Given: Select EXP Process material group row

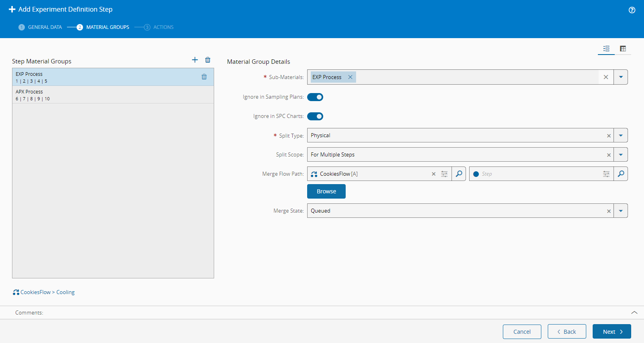Looking at the screenshot, I should (113, 77).
